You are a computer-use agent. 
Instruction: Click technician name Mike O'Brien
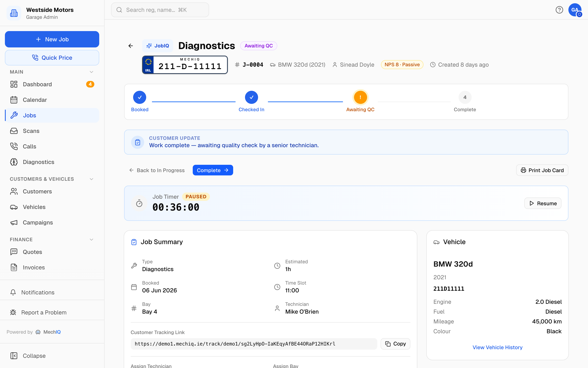coord(302,312)
